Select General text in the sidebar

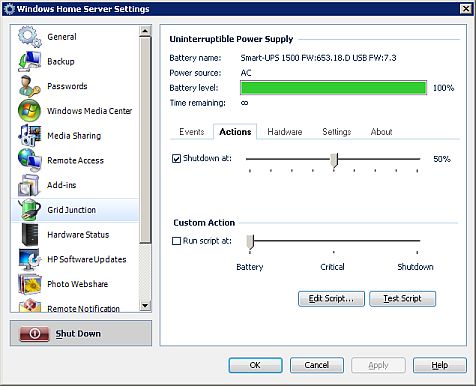point(62,37)
